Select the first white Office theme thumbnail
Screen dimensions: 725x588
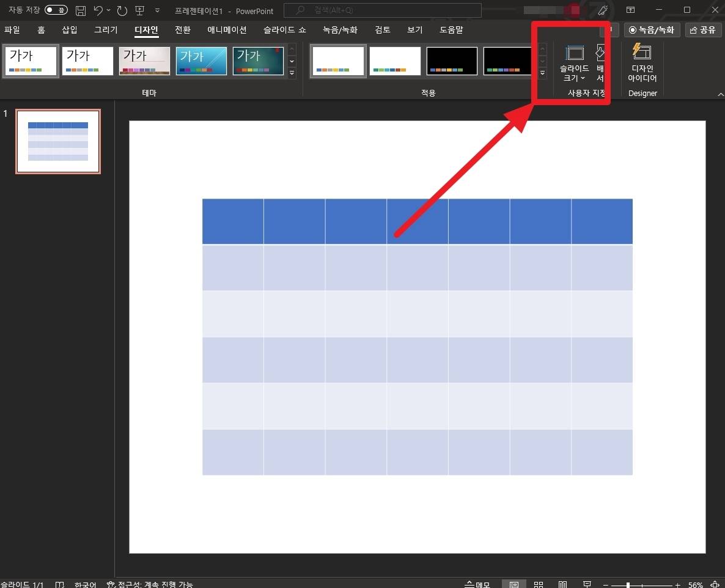coord(31,61)
